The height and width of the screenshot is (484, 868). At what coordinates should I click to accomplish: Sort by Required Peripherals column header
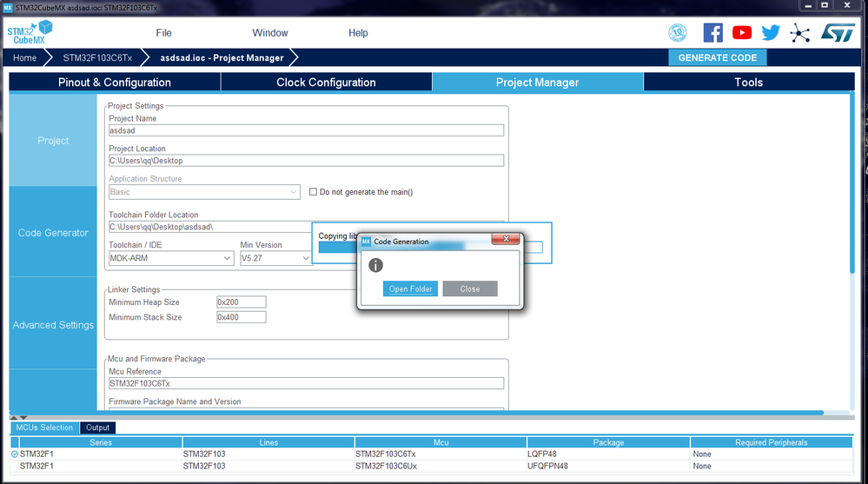[x=772, y=442]
